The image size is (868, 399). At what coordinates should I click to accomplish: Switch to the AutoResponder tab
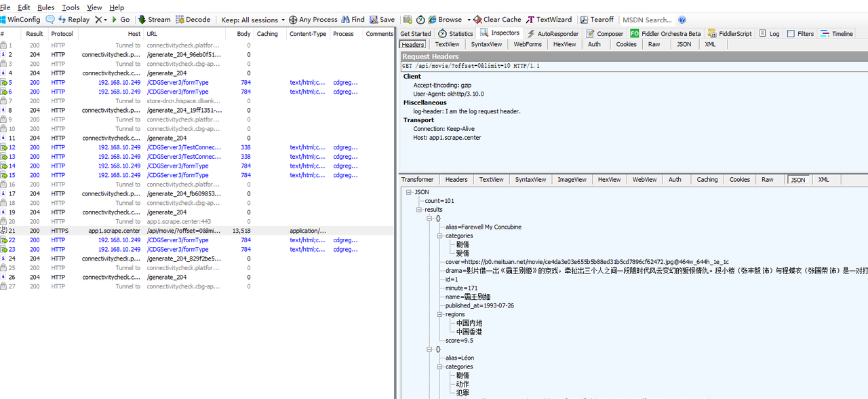(x=553, y=33)
